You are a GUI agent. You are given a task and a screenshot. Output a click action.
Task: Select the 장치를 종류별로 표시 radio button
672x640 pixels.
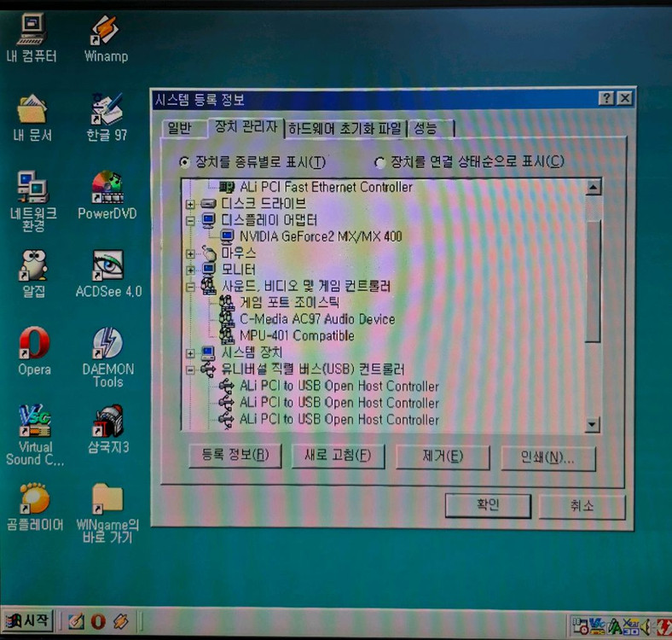click(x=184, y=162)
